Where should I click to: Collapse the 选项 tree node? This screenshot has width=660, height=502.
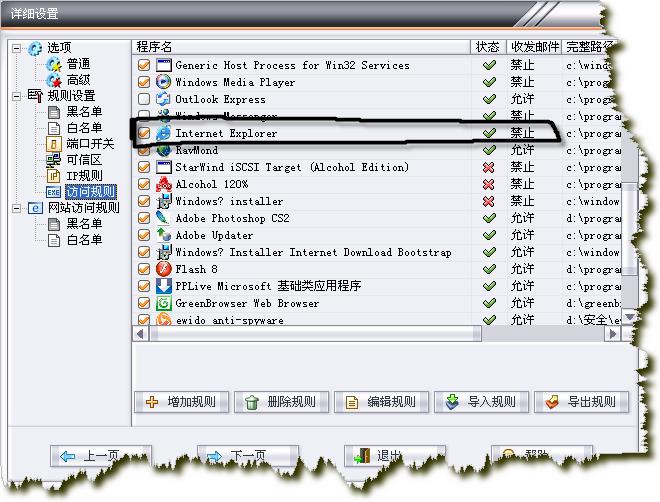(x=16, y=48)
